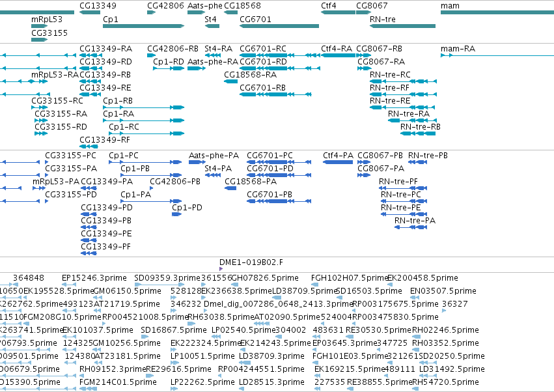Click the CG6701-RB transcript label

(x=262, y=88)
